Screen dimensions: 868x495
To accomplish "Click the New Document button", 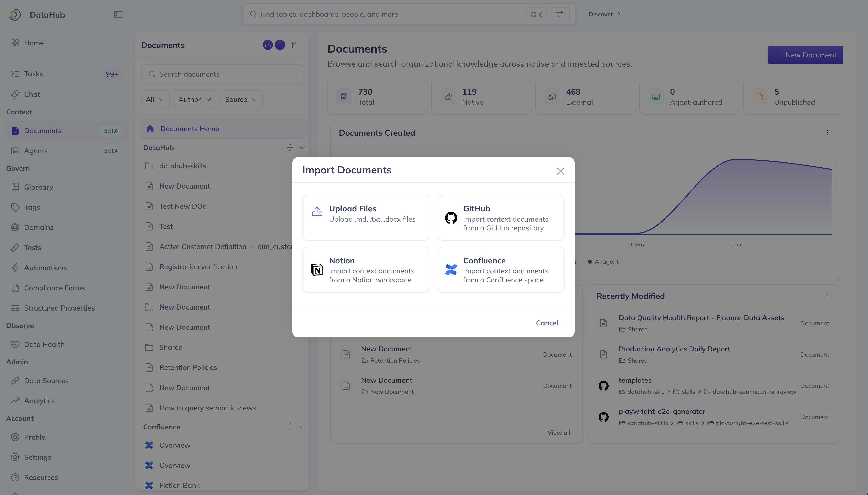I will pos(805,55).
